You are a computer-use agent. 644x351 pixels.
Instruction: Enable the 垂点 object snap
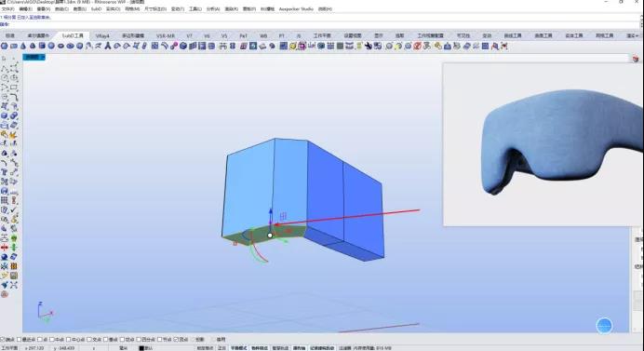(x=105, y=340)
